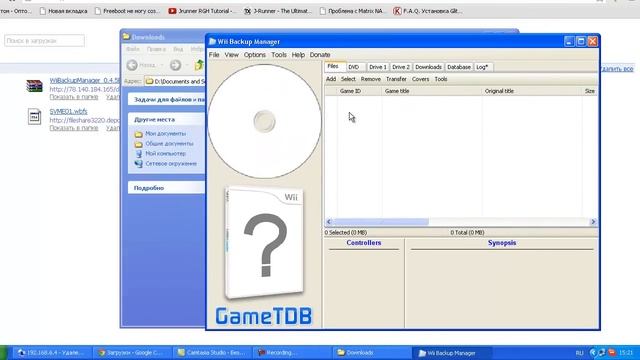Click Add in the Files toolbar

(x=331, y=79)
